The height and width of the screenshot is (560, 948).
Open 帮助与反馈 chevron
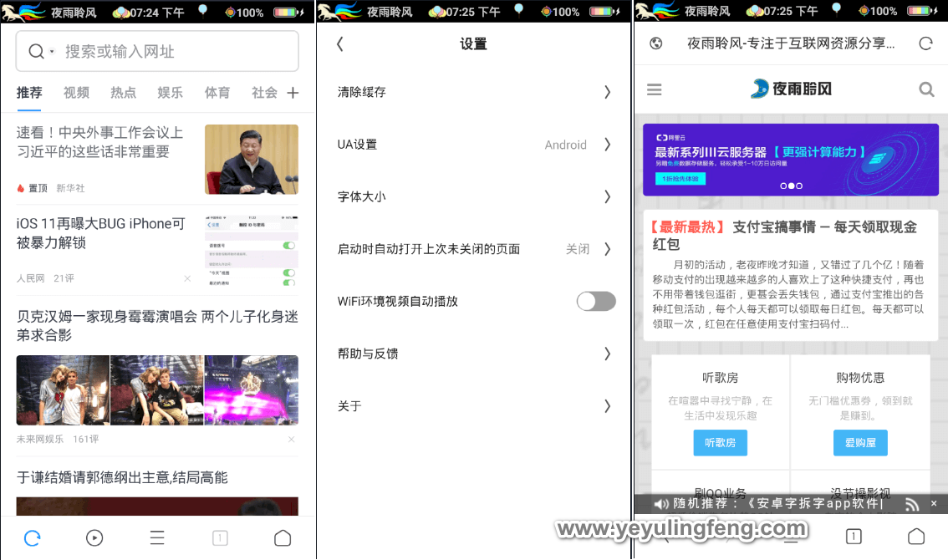608,354
